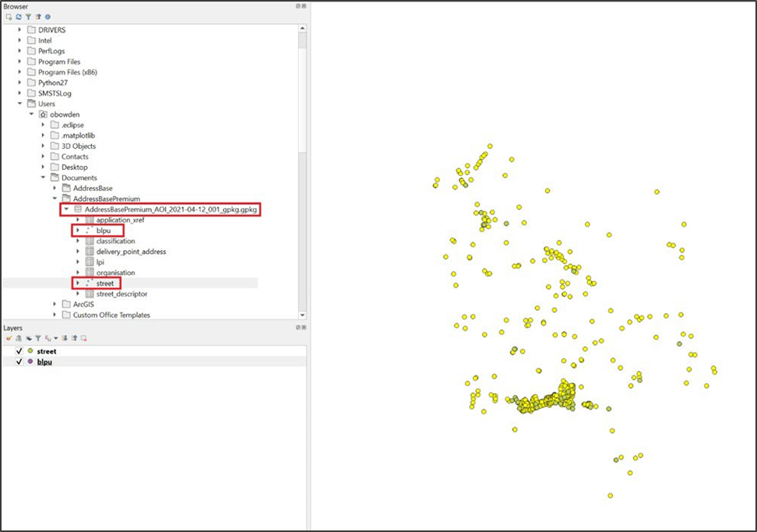The width and height of the screenshot is (757, 532).
Task: Add selected layers from the Browser
Action: point(9,17)
